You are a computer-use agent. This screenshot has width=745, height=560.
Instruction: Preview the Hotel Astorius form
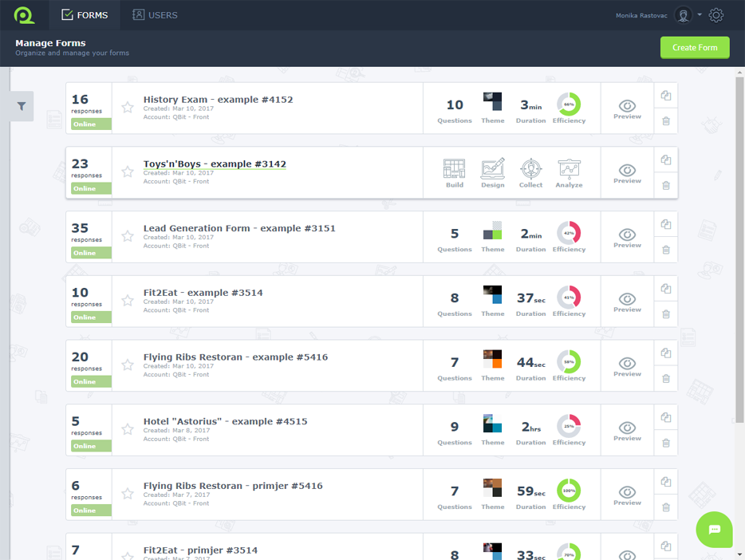coord(627,430)
